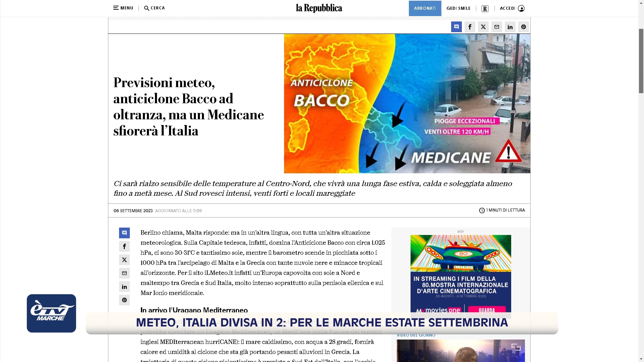Share on LinkedIn from top share bar
The height and width of the screenshot is (362, 644).
tap(510, 27)
